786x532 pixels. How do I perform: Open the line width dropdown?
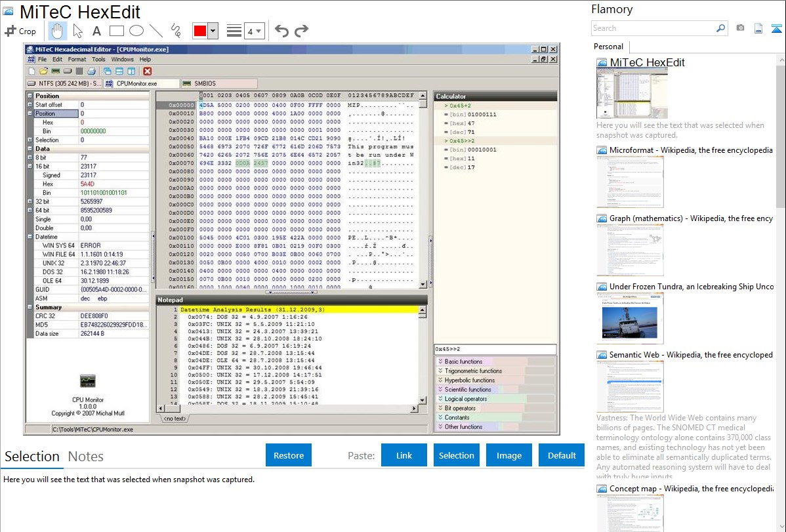coord(254,31)
